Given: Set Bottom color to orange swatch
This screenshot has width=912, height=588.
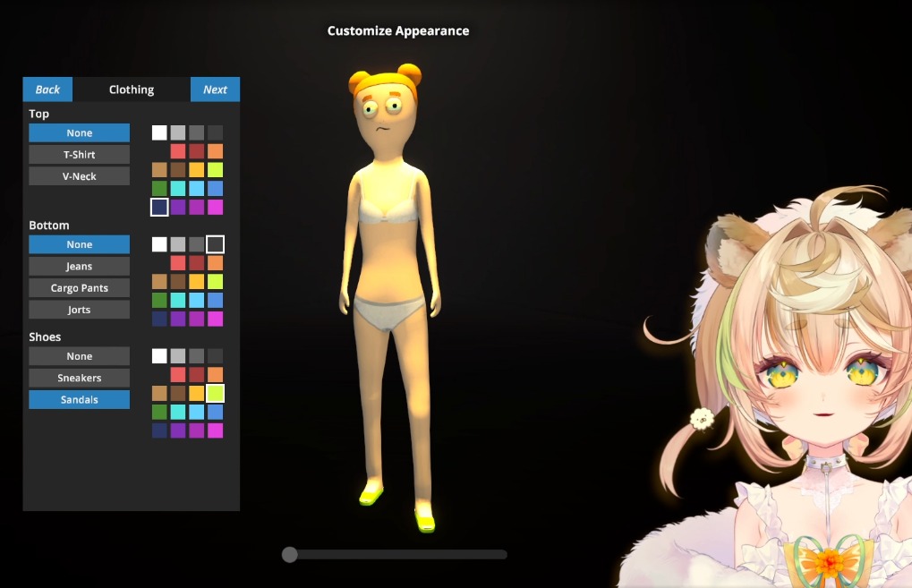Looking at the screenshot, I should tap(215, 263).
